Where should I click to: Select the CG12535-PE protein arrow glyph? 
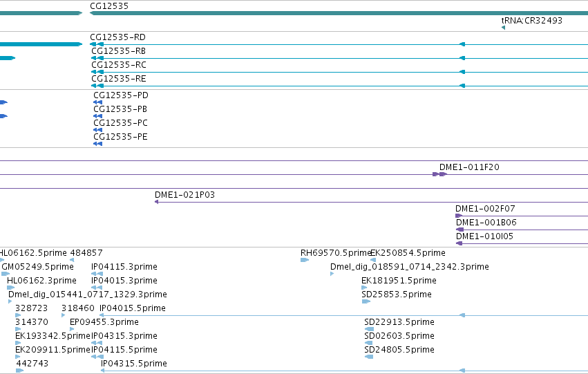point(98,144)
